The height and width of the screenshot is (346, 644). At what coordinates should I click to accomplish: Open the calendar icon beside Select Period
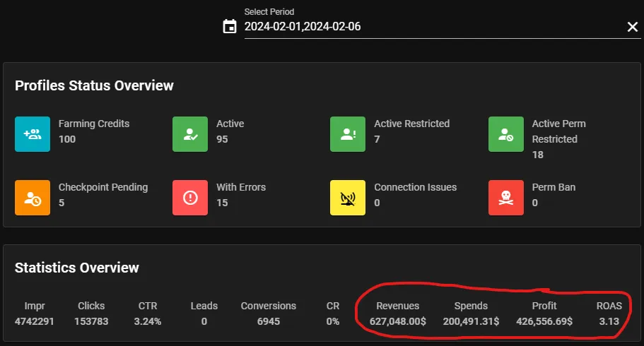(230, 27)
